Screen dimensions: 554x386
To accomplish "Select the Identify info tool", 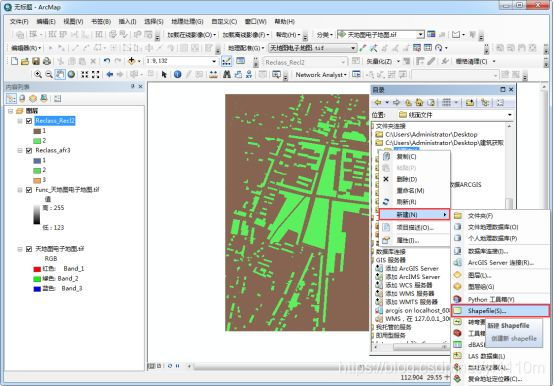I will pyautogui.click(x=178, y=75).
